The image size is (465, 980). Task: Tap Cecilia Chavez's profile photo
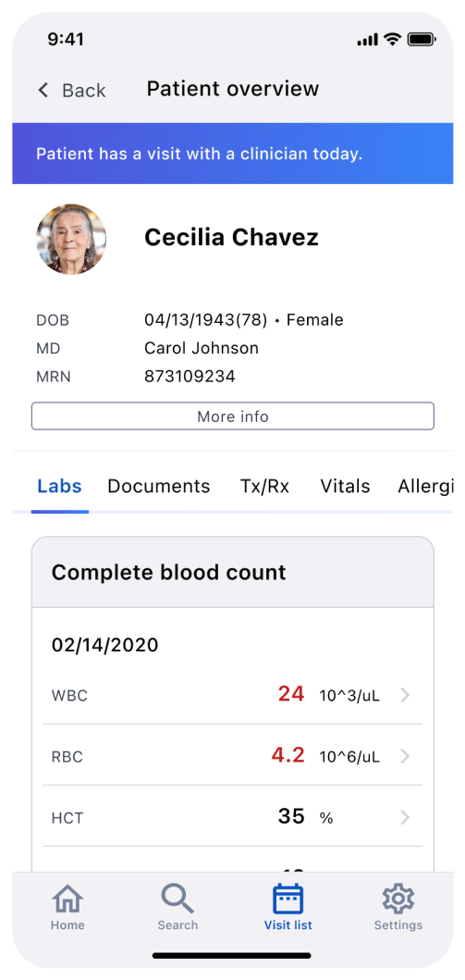71,239
